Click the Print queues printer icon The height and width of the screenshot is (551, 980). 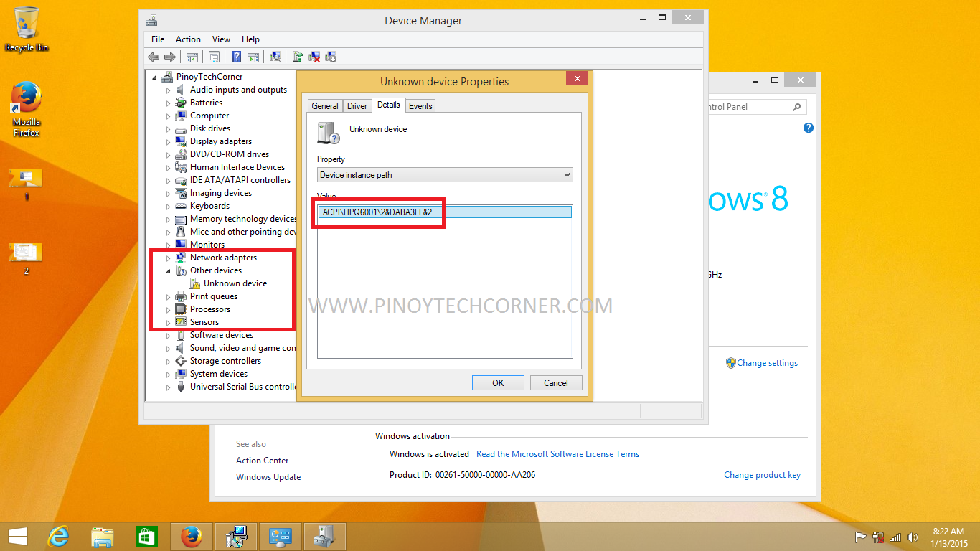tap(181, 296)
